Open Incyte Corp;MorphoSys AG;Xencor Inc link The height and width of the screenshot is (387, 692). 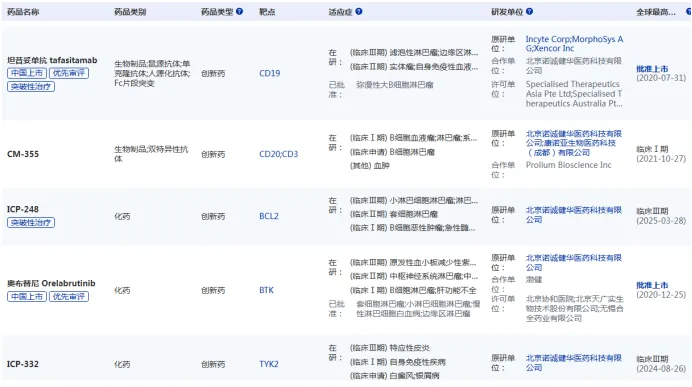coord(574,44)
